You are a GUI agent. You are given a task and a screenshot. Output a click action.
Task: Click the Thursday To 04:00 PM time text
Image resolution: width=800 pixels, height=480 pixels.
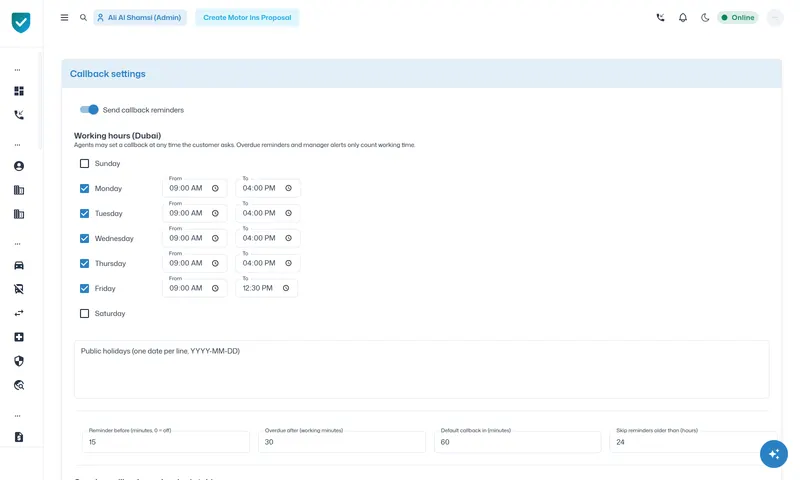259,263
